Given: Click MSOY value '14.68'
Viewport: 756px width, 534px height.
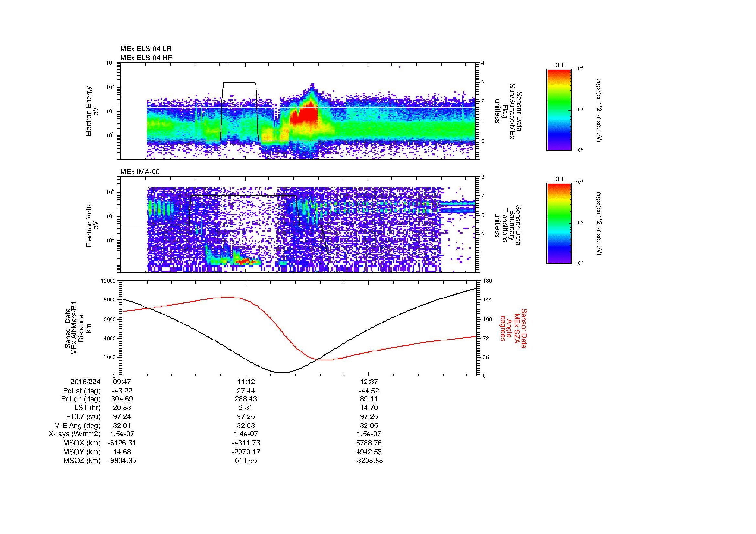Looking at the screenshot, I should pyautogui.click(x=122, y=452).
